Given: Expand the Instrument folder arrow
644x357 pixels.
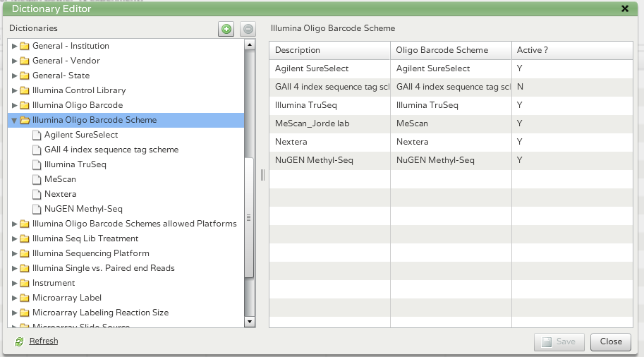Looking at the screenshot, I should [x=14, y=283].
